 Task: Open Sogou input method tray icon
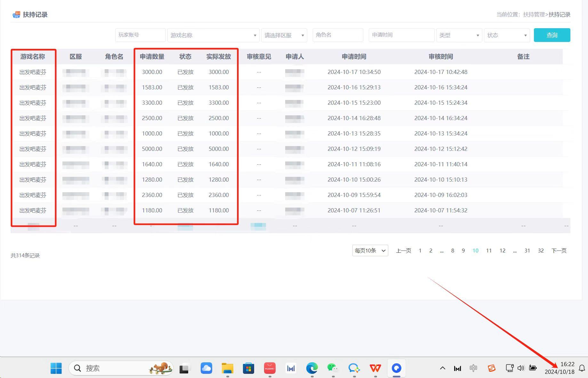click(491, 368)
